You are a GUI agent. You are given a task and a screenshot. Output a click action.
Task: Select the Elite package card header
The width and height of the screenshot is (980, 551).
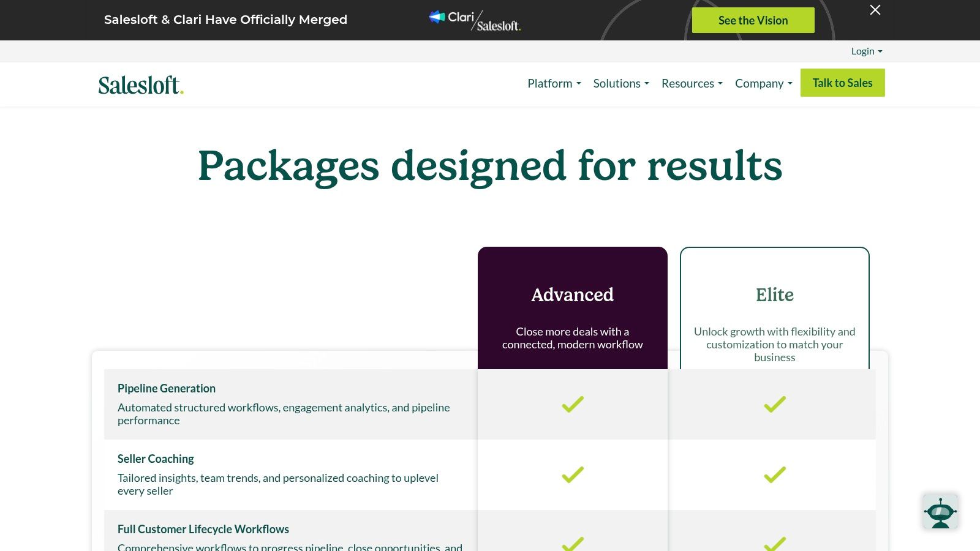(x=774, y=295)
